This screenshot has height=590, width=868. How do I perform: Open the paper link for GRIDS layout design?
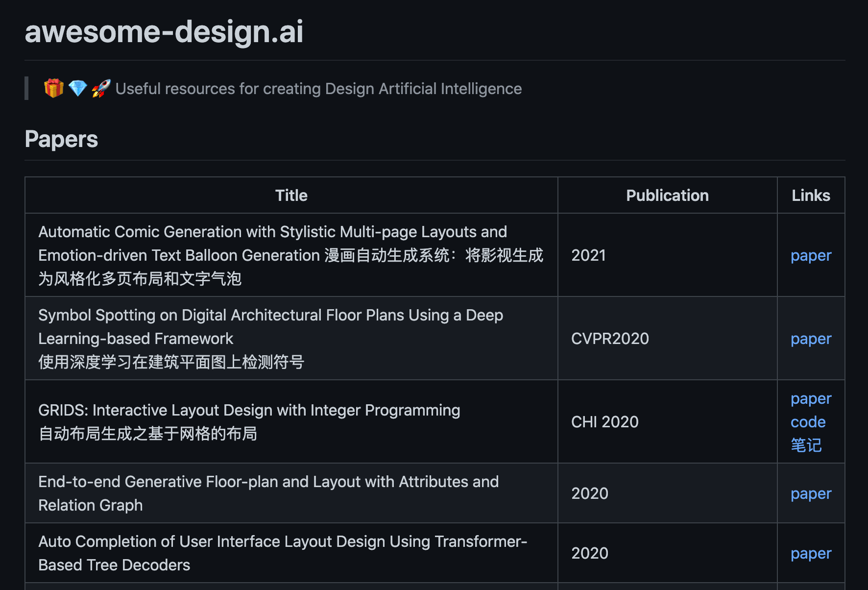(x=811, y=398)
